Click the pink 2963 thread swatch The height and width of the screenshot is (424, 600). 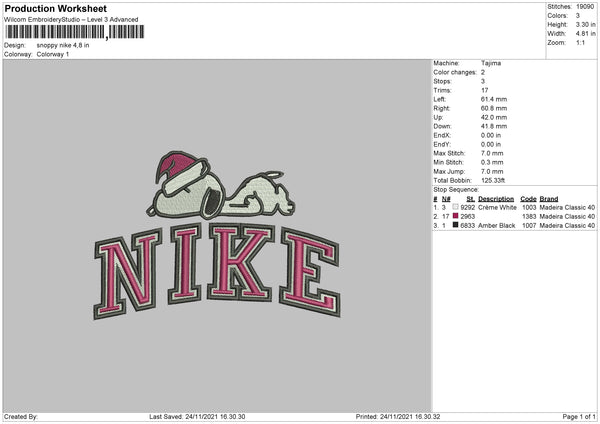point(455,216)
